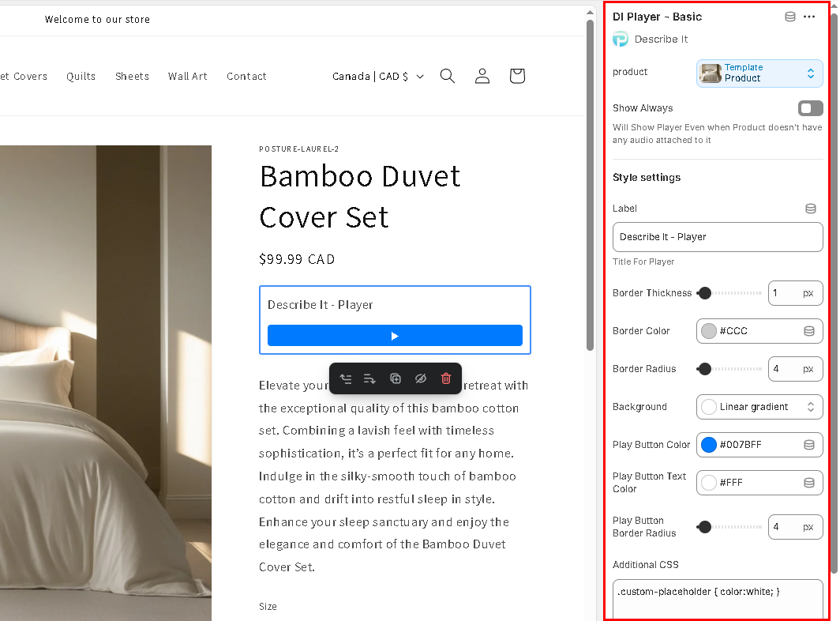Click the Additional CSS text area

click(x=718, y=600)
